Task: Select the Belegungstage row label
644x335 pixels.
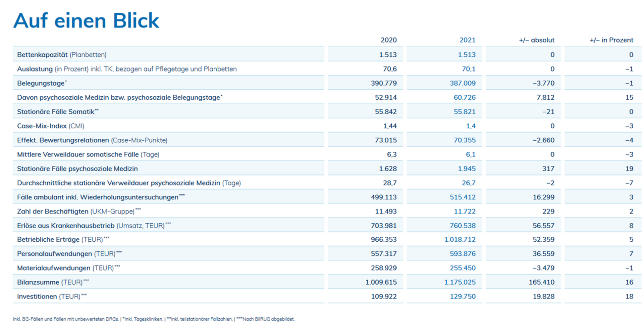Action: pyautogui.click(x=42, y=83)
